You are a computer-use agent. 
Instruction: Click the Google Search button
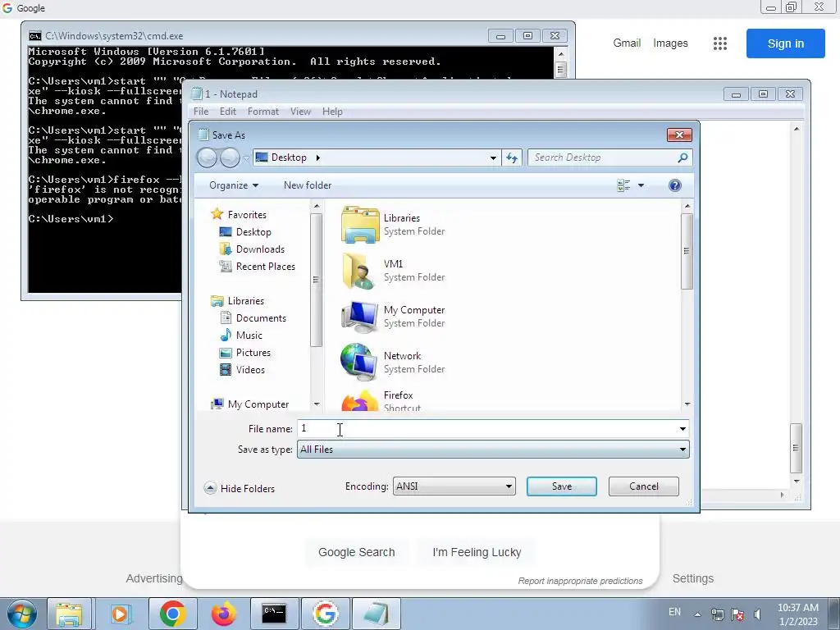pos(356,552)
